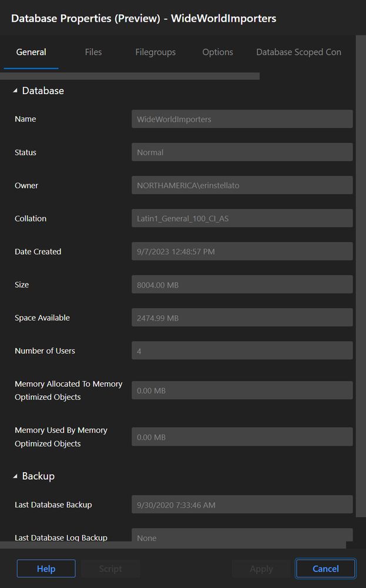Click the Status field showing Normal

tap(242, 152)
